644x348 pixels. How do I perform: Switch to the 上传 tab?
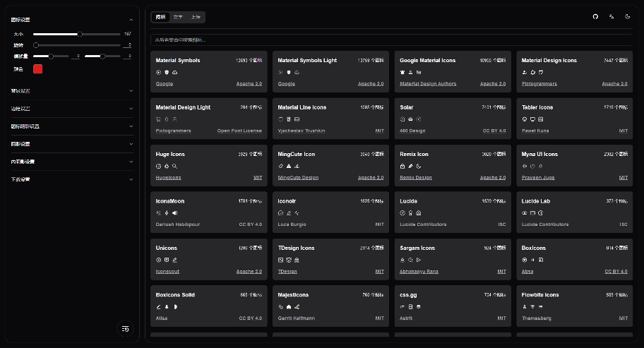pyautogui.click(x=196, y=16)
